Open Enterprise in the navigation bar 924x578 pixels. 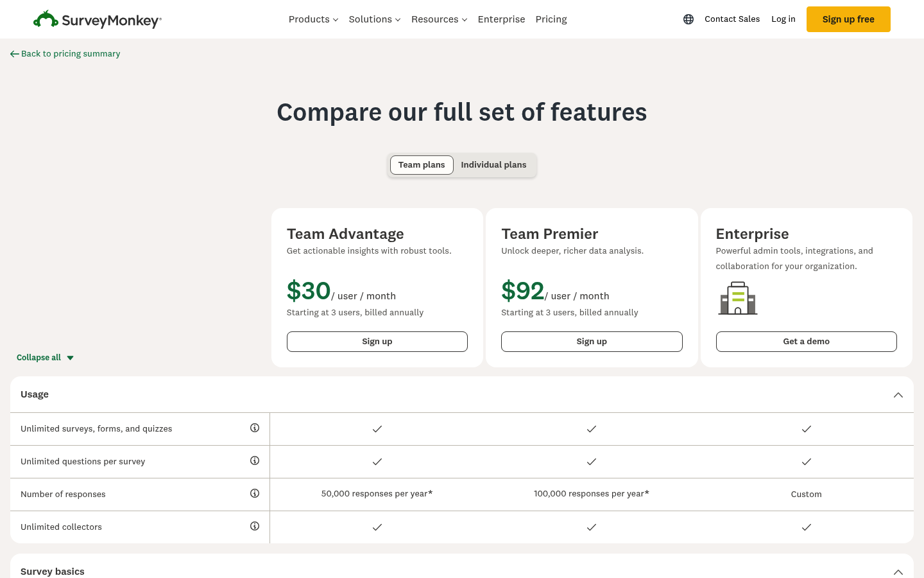tap(502, 19)
